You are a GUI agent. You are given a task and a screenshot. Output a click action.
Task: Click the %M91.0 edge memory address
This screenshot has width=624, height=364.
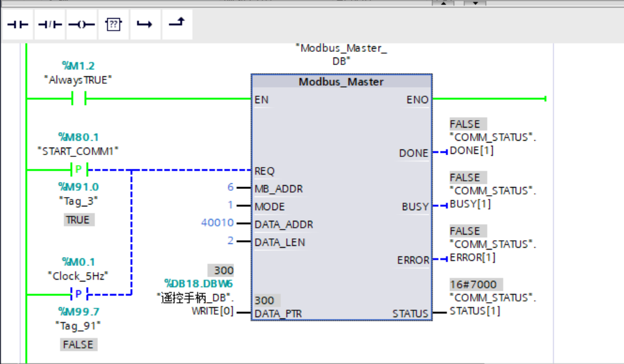[78, 187]
